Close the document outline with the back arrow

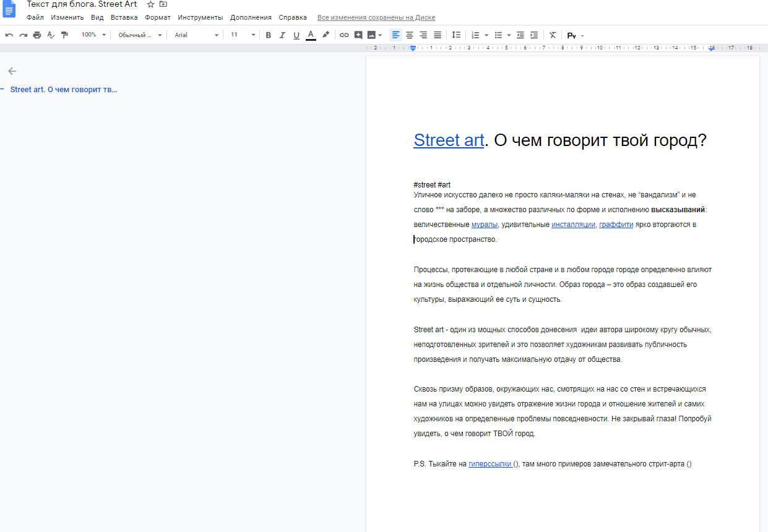[12, 71]
